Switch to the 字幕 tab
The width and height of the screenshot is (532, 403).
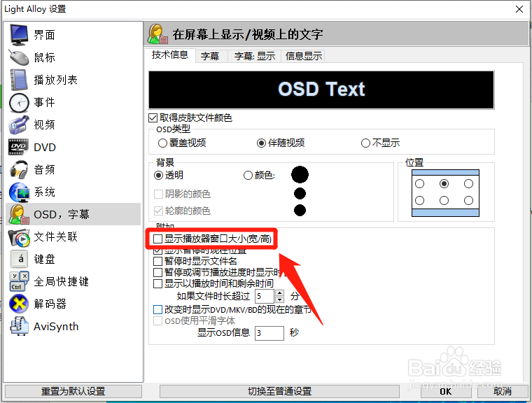pyautogui.click(x=210, y=56)
